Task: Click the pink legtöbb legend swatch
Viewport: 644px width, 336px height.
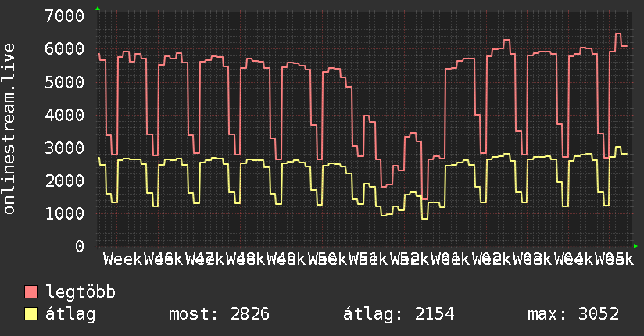Action: point(30,292)
